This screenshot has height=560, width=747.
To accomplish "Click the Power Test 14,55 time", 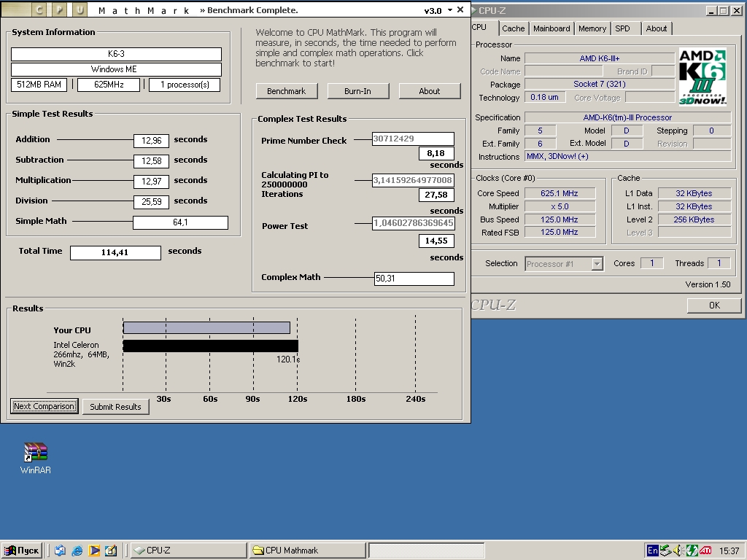I will pyautogui.click(x=436, y=241).
